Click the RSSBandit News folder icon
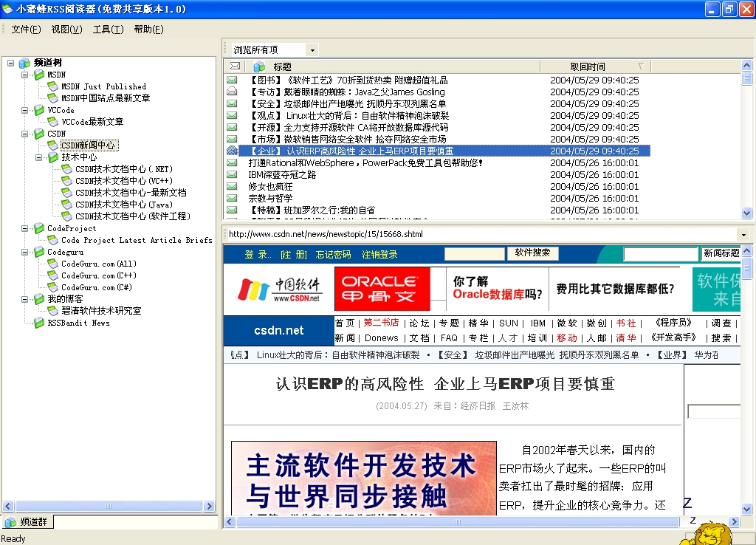Viewport: 756px width, 545px height. pyautogui.click(x=40, y=323)
